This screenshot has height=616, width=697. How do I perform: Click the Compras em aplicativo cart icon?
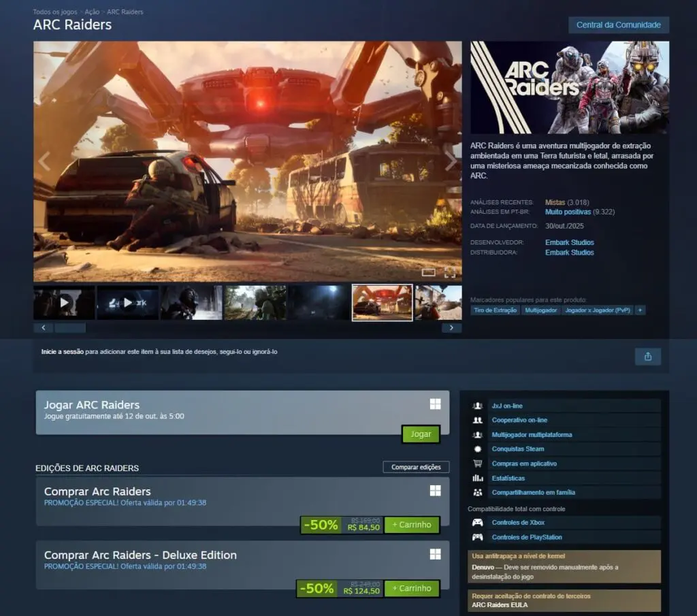pyautogui.click(x=477, y=464)
